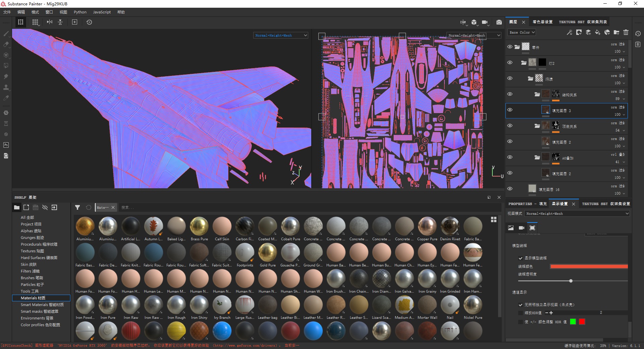
Task: Select the Grunges 脏迹 shelf category
Action: click(33, 238)
